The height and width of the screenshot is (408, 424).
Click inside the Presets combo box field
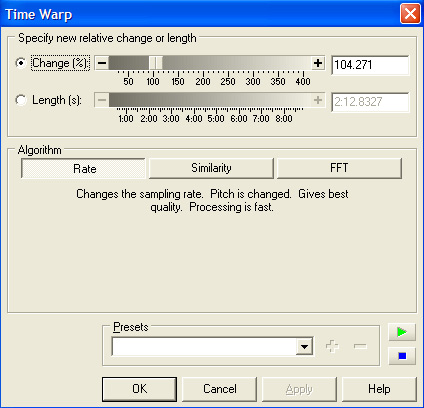[x=204, y=347]
